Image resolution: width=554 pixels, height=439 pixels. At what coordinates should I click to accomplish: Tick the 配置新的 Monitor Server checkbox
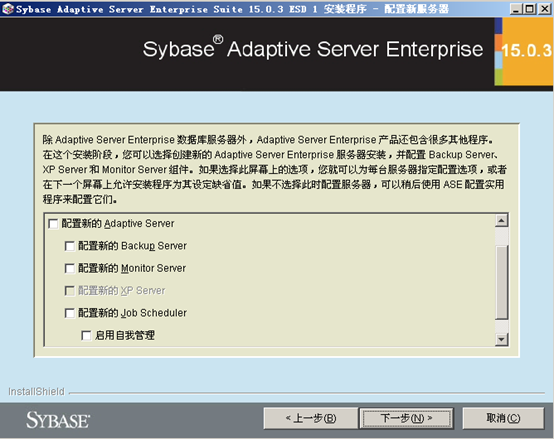click(70, 268)
